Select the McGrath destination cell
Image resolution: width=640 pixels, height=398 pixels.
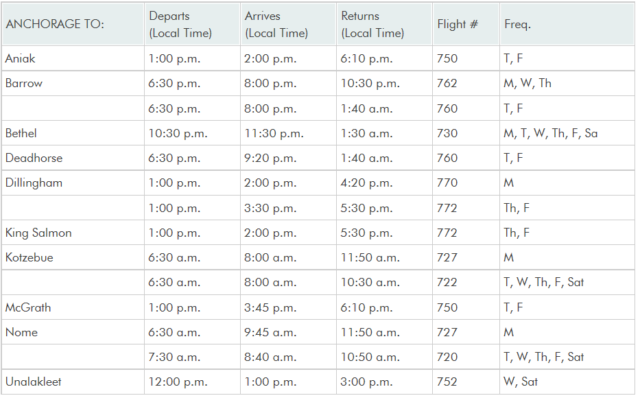point(73,307)
